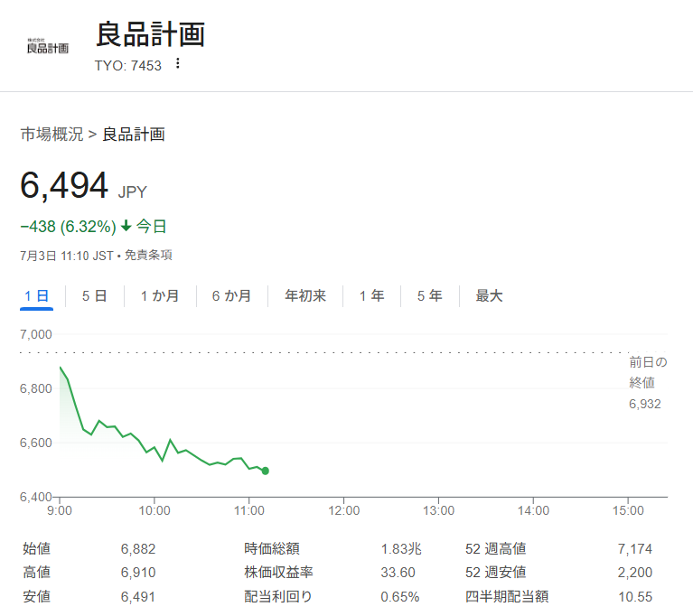Show the 1 年 chart range
Viewport: 693px width, 616px height.
pyautogui.click(x=371, y=296)
